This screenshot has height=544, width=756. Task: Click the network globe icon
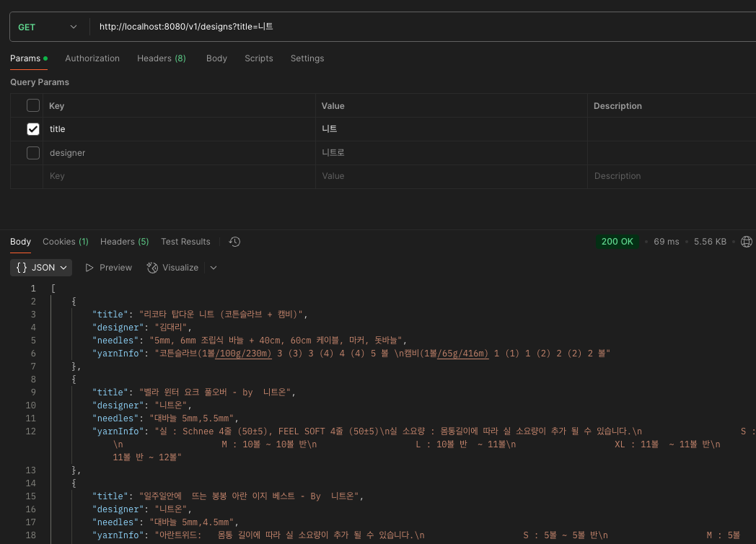747,242
